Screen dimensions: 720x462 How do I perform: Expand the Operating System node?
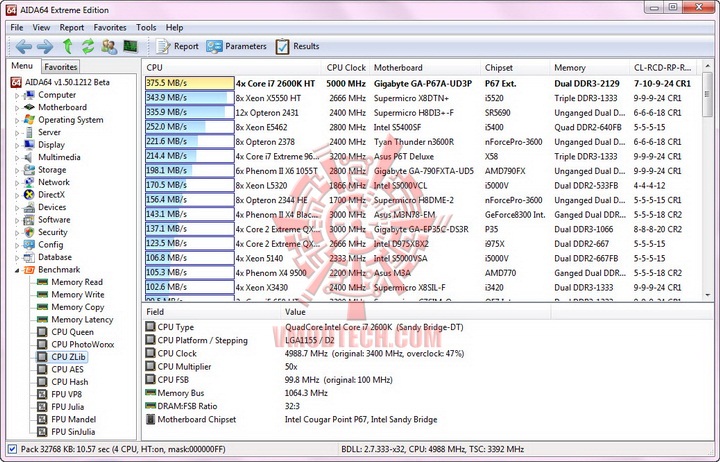click(17, 120)
